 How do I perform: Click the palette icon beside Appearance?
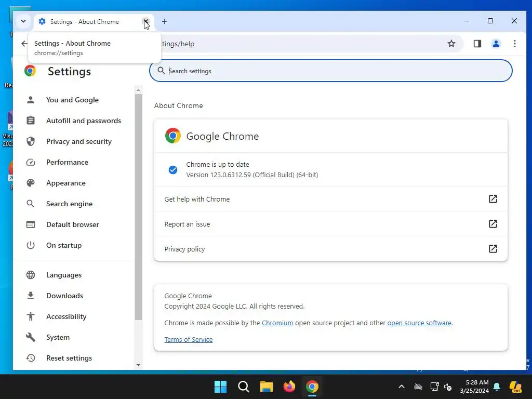tap(31, 183)
